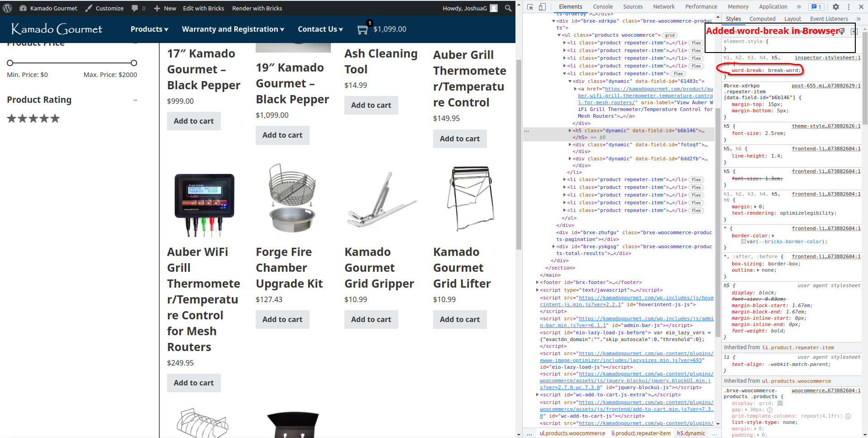Image resolution: width=868 pixels, height=438 pixels.
Task: Expand the outline shorthand triangle
Action: [758, 270]
